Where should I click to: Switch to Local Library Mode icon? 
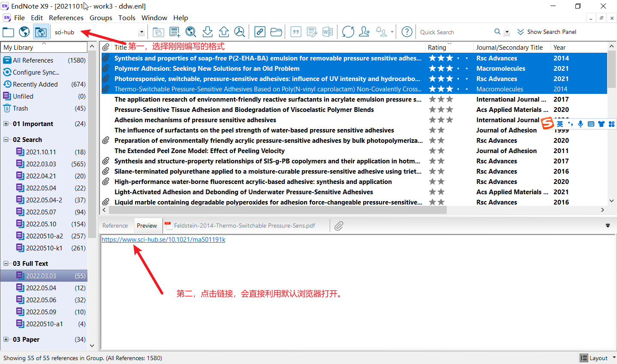pos(8,32)
